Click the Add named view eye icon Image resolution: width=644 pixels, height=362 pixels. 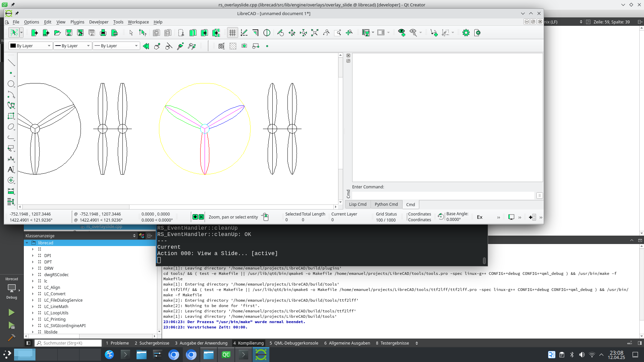(x=401, y=33)
